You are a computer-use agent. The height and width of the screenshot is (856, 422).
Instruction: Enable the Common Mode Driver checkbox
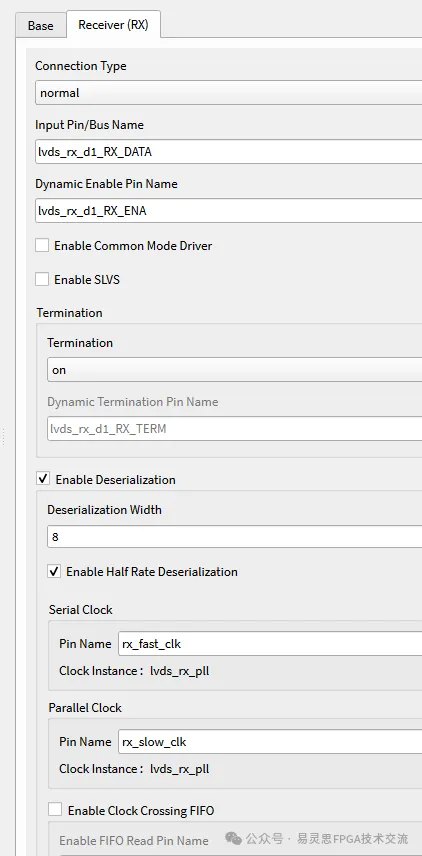point(42,245)
